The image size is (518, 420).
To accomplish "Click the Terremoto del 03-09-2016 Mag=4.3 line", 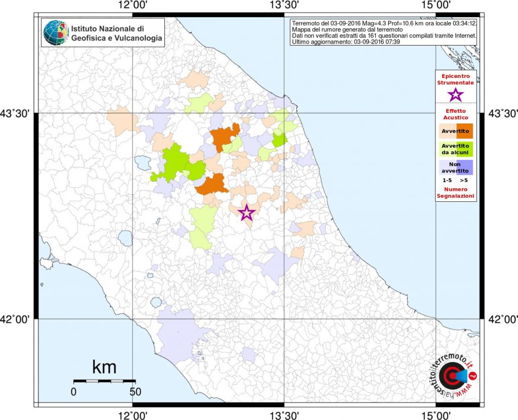I will (x=384, y=24).
